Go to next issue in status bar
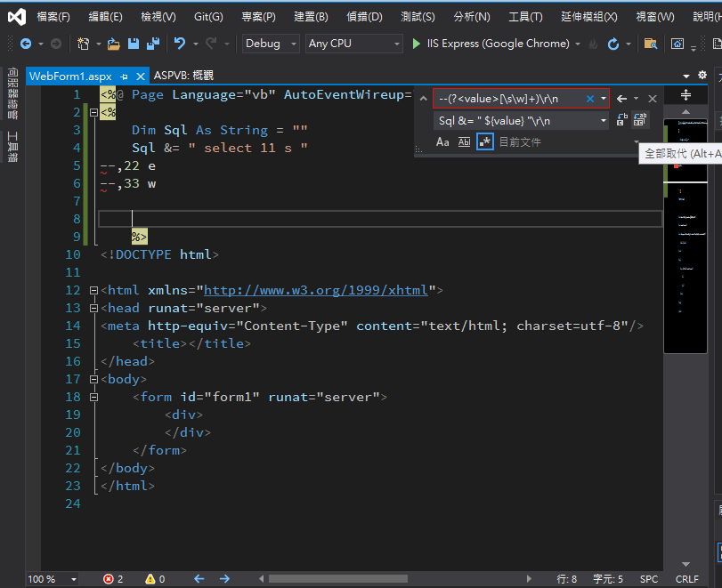Viewport: 722px width, 588px height. tap(224, 579)
